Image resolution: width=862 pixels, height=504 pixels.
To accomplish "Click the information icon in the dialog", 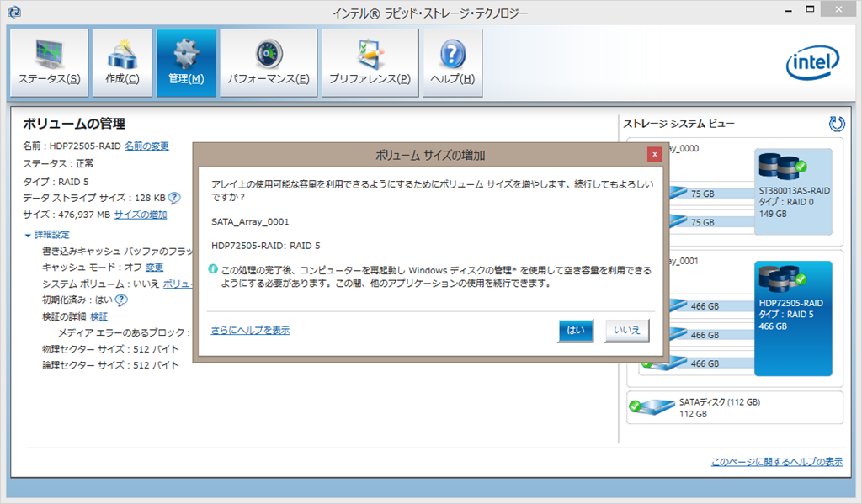I will coord(213,269).
